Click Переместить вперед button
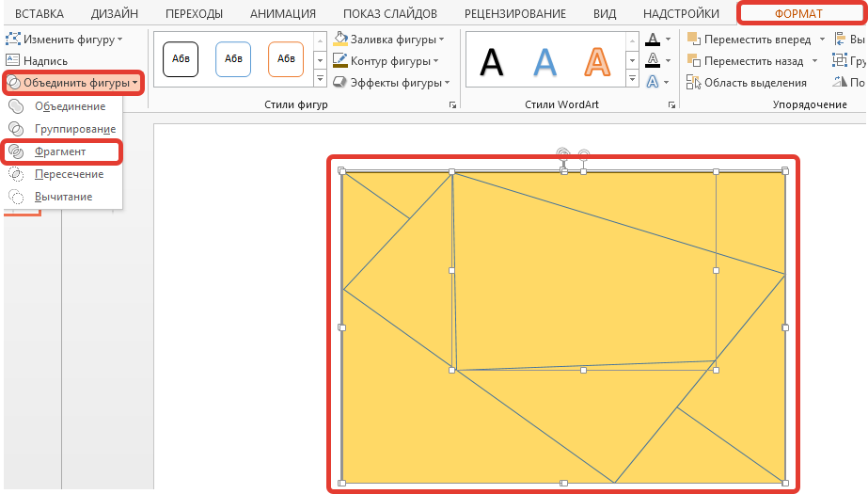Screen dimensions: 868x494 (749, 40)
